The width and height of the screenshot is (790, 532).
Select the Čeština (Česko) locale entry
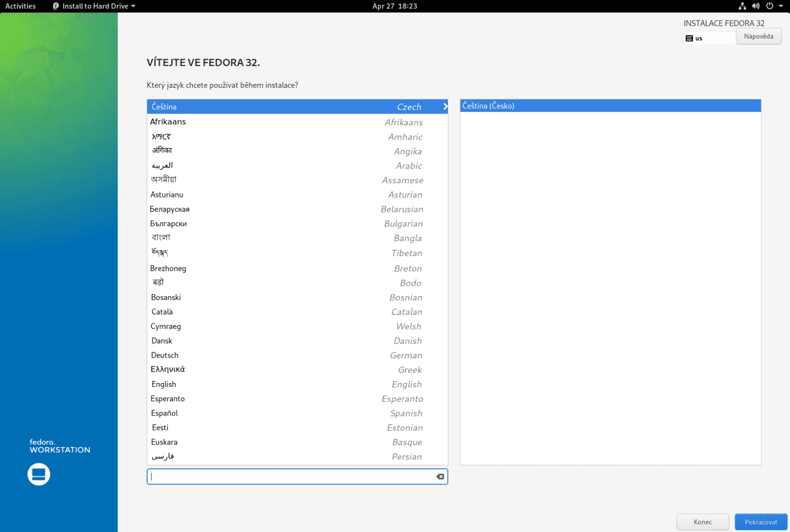point(610,106)
